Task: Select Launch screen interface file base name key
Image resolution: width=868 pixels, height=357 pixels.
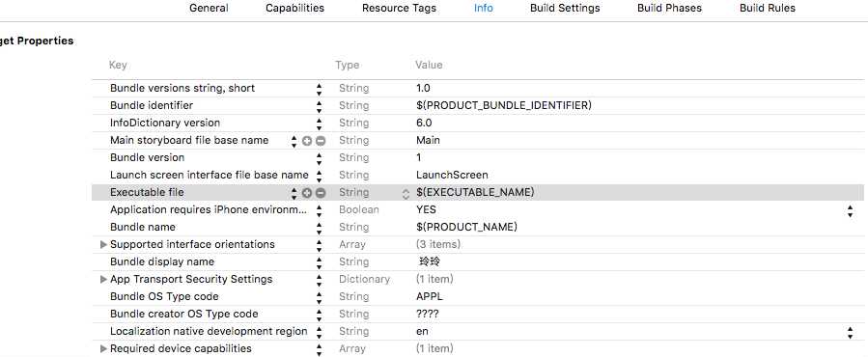Action: point(210,175)
